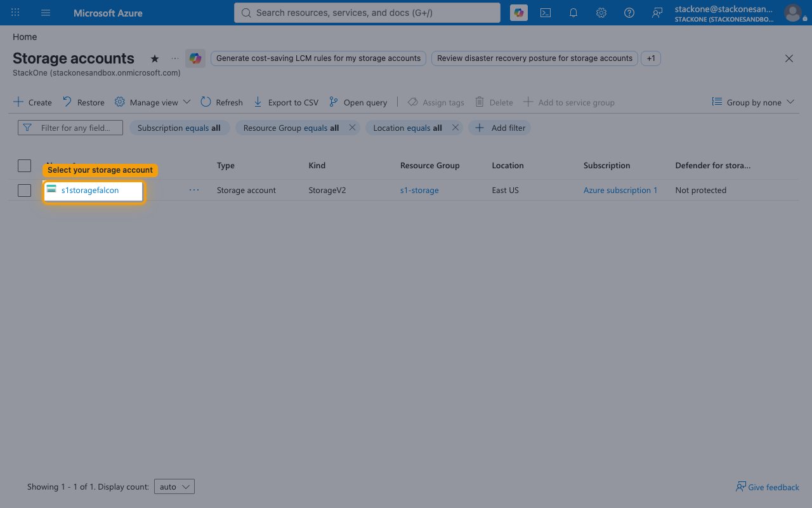Click Generate cost-saving LCM rules suggestion
Viewport: 812px width, 508px height.
click(x=318, y=58)
